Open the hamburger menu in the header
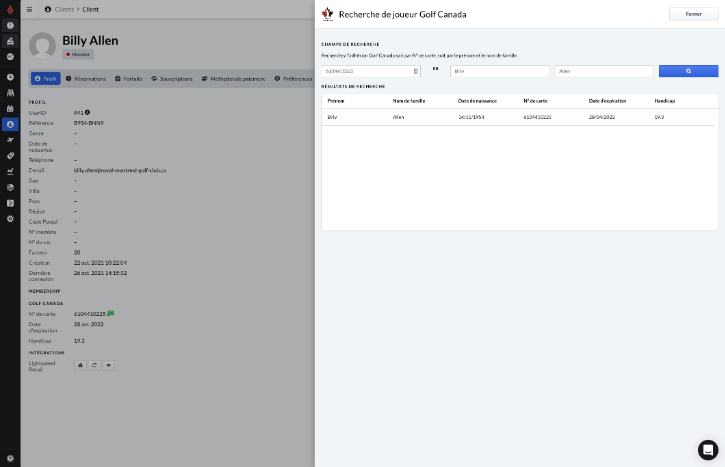 [x=30, y=9]
